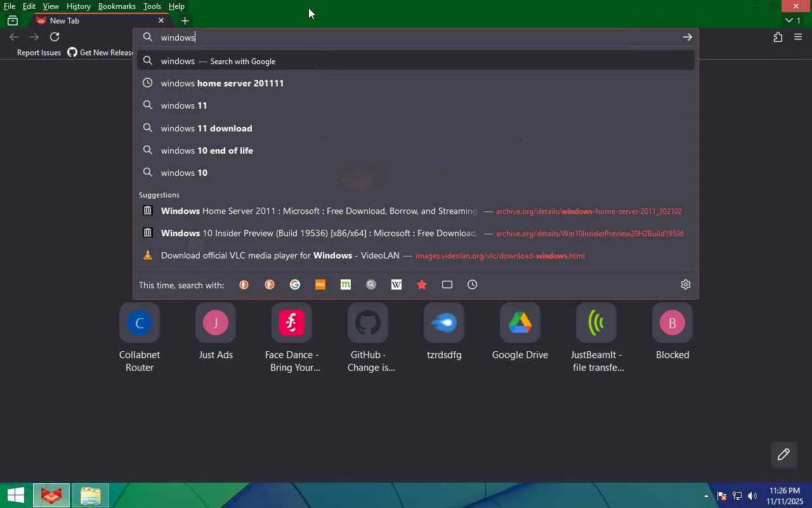
Task: Search with the orange MG engine icon
Action: (x=320, y=284)
